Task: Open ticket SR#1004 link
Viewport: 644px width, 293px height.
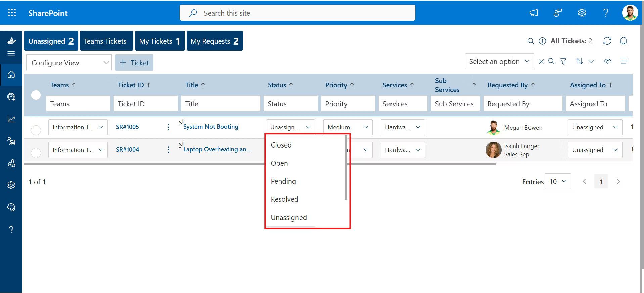Action: 127,150
